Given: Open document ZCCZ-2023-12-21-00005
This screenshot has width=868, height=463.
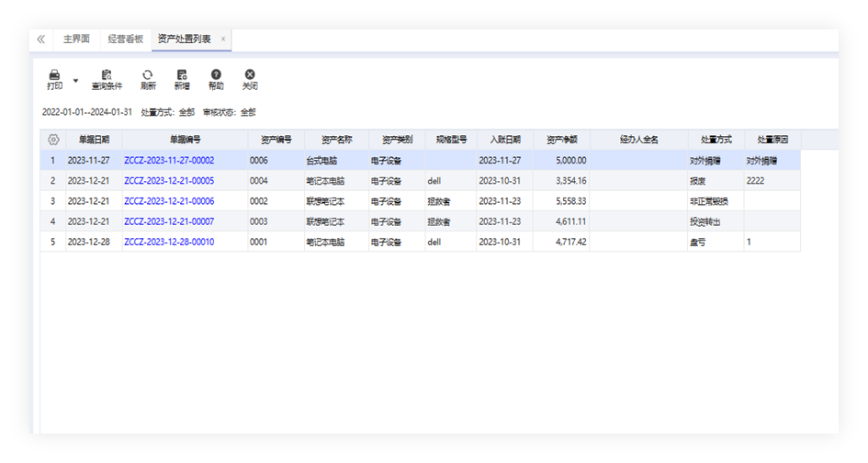Looking at the screenshot, I should (x=169, y=181).
